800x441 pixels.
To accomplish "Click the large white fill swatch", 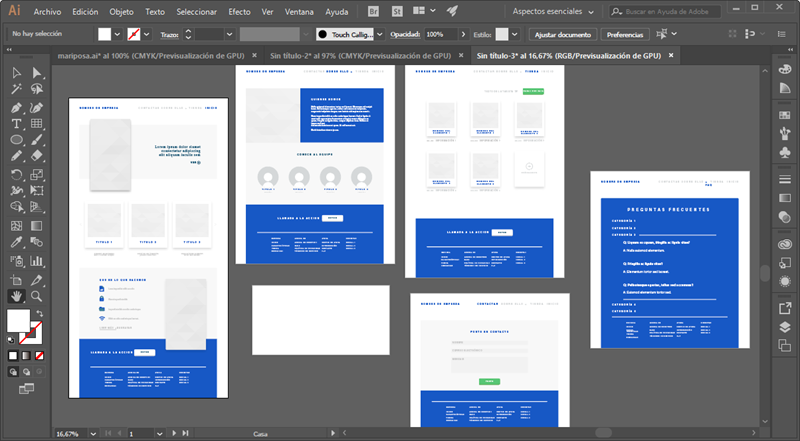I will pyautogui.click(x=18, y=321).
